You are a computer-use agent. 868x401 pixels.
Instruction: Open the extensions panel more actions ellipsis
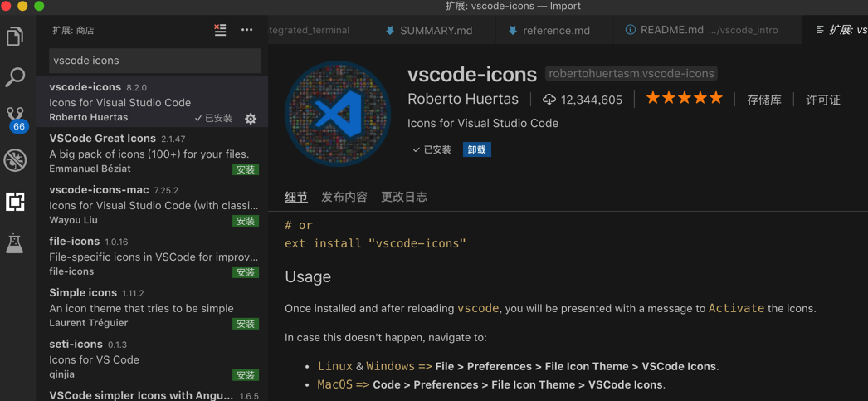(247, 30)
